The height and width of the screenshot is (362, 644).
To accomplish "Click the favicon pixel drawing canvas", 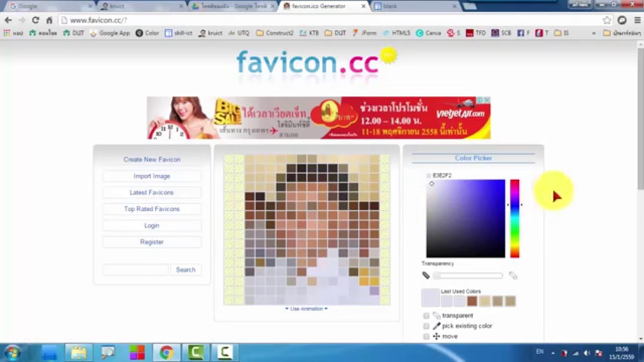I will coord(307,229).
